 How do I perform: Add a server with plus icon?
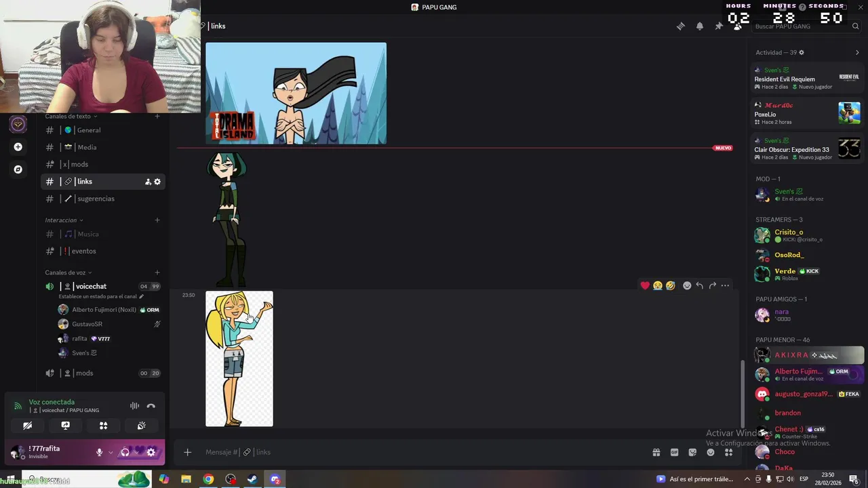(x=18, y=147)
